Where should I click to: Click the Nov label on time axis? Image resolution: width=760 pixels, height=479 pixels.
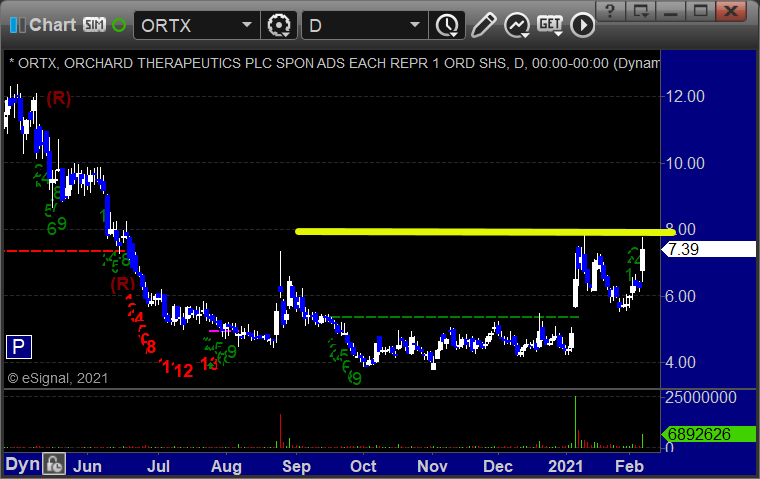pyautogui.click(x=432, y=466)
